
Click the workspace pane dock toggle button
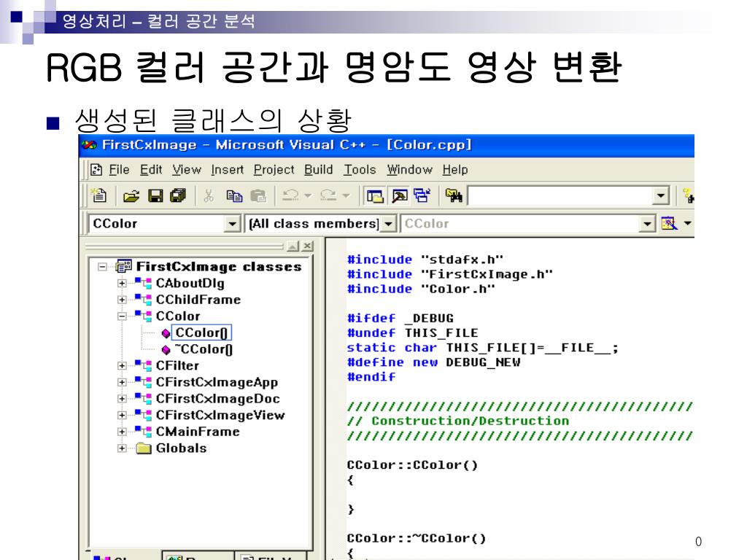point(293,246)
